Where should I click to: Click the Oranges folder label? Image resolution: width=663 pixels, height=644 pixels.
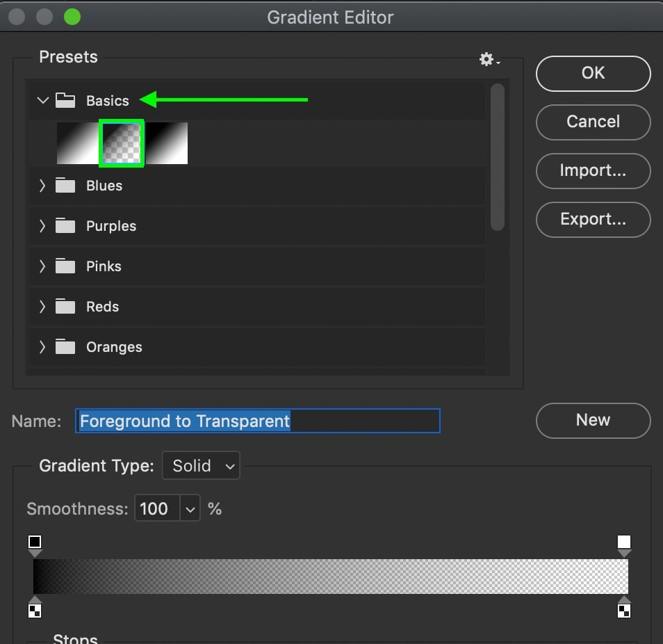point(114,347)
